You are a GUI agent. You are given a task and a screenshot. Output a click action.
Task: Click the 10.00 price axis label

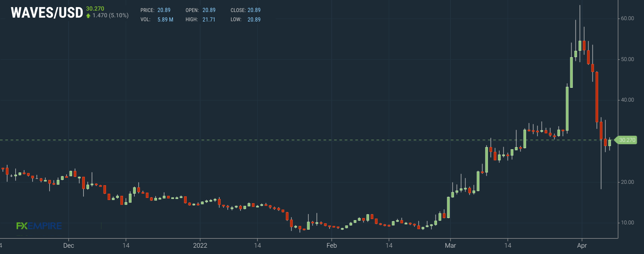tap(628, 223)
